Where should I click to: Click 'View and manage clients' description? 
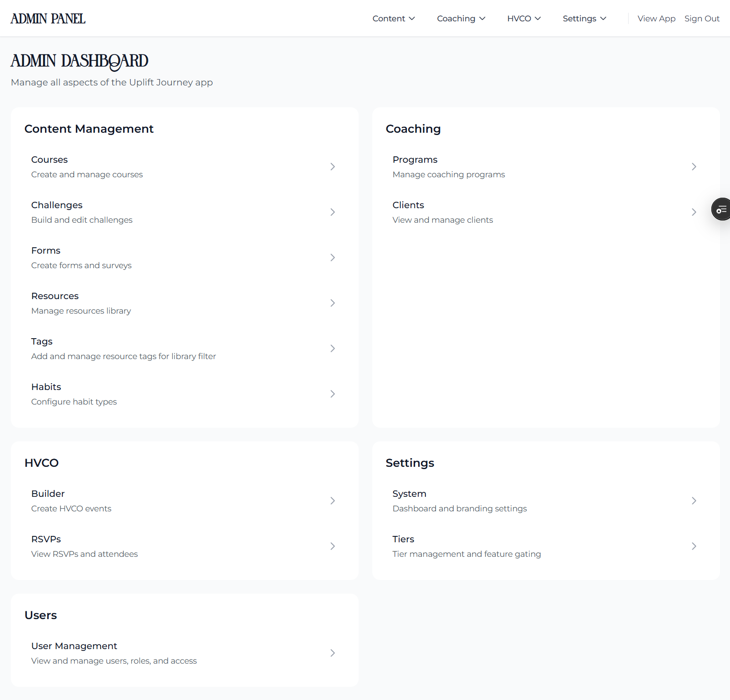[x=443, y=220]
